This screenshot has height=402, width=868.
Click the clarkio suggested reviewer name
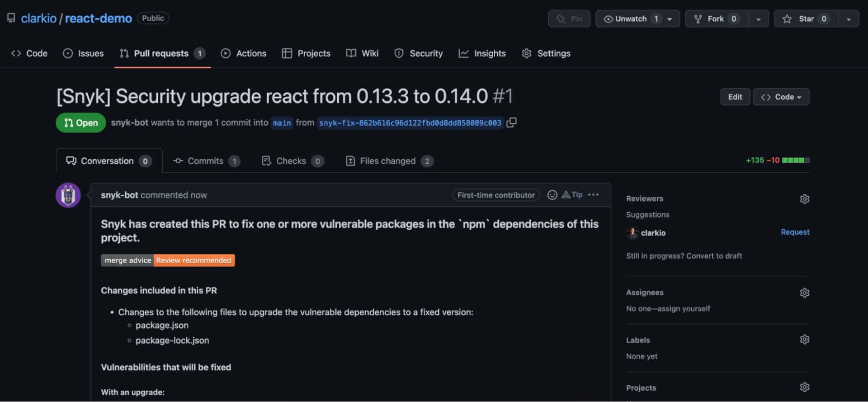click(x=653, y=233)
